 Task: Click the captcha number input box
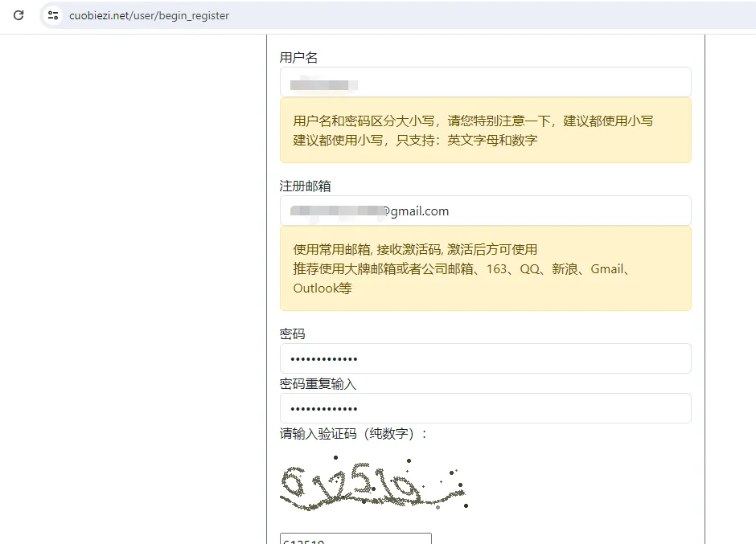355,538
